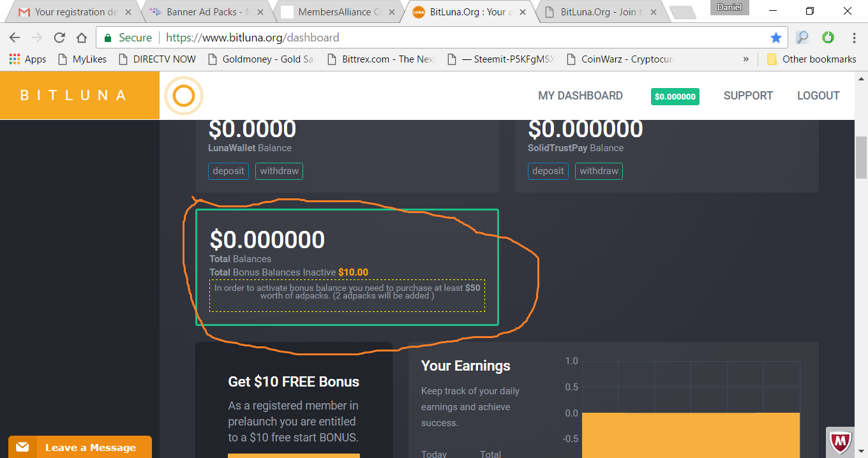This screenshot has width=868, height=458.
Task: Click the green circular extension icon
Action: tap(828, 38)
